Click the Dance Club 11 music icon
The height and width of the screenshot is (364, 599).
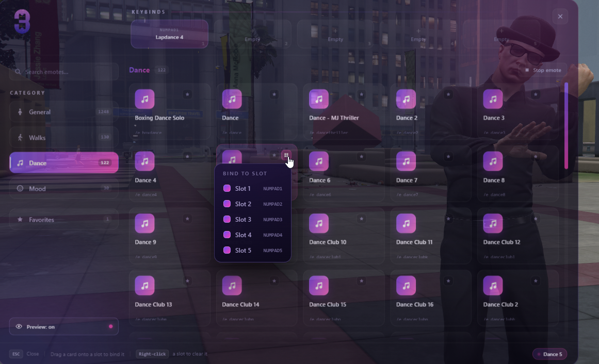[406, 223]
